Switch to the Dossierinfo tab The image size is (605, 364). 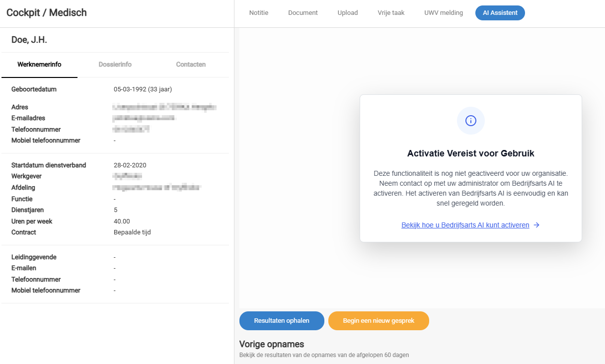coord(115,65)
